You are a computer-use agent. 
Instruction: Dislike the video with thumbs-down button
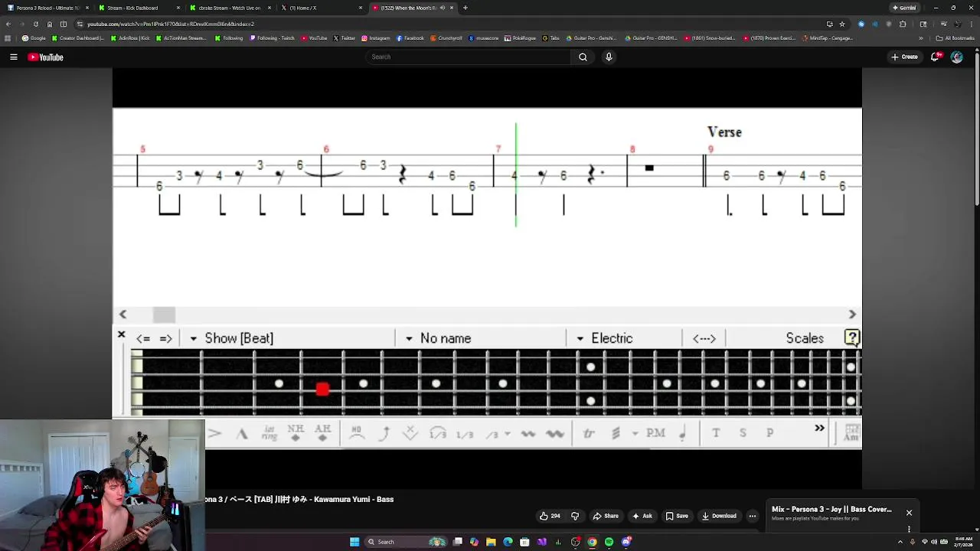coord(575,516)
